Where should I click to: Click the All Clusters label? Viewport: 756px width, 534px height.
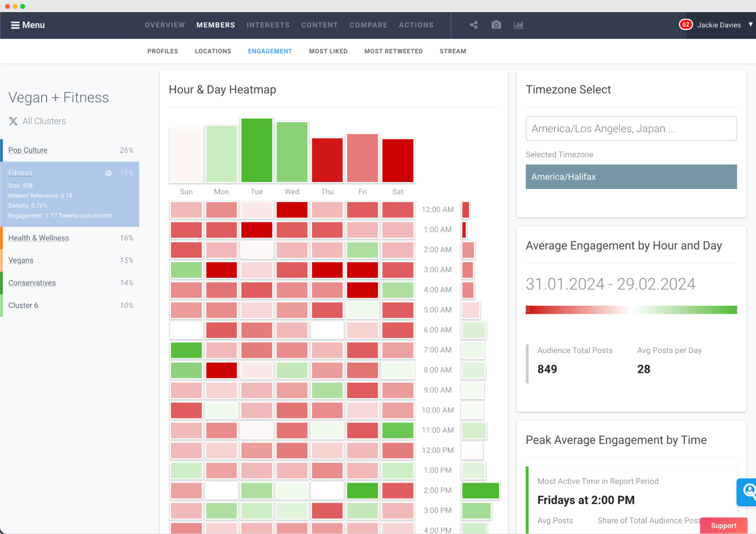tap(44, 121)
